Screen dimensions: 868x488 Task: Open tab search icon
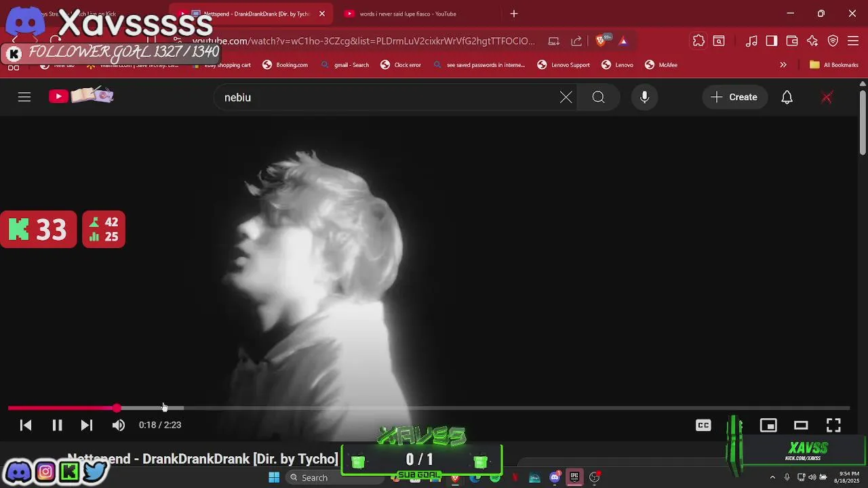point(719,41)
